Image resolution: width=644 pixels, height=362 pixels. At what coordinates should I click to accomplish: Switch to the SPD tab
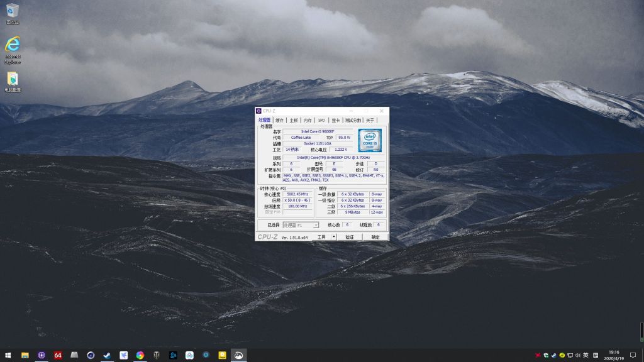[321, 120]
